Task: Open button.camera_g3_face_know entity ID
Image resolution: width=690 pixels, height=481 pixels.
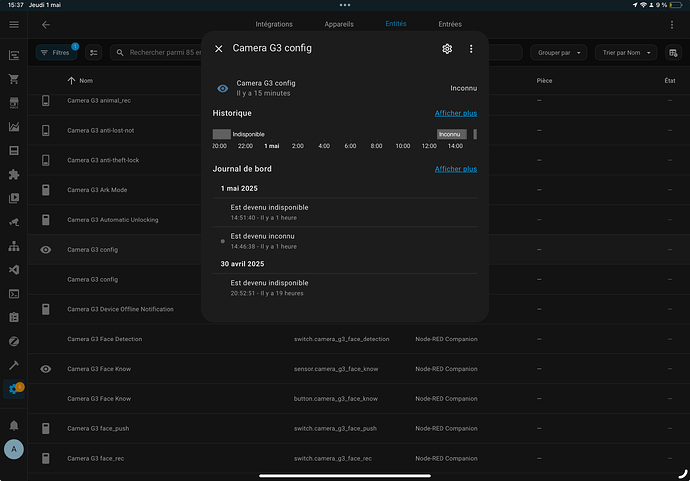Action: pyautogui.click(x=336, y=399)
